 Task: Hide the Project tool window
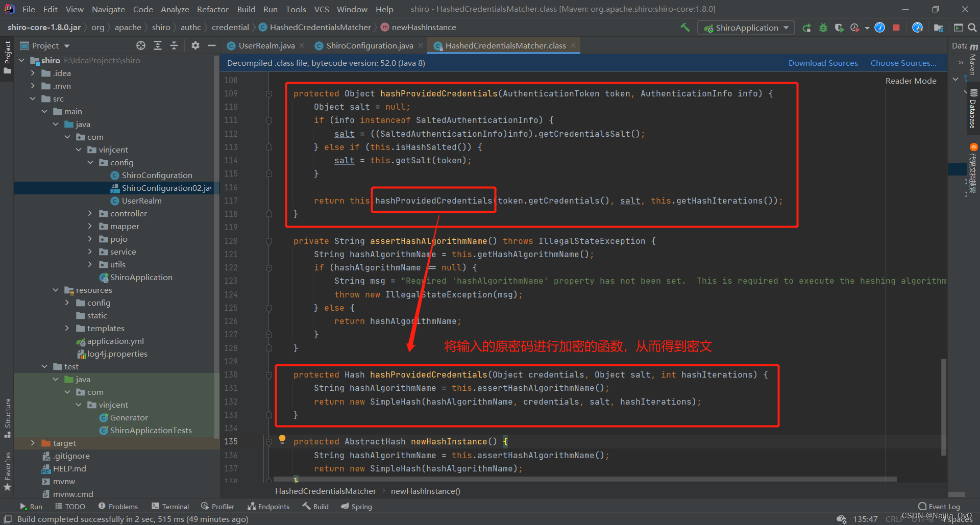point(211,45)
